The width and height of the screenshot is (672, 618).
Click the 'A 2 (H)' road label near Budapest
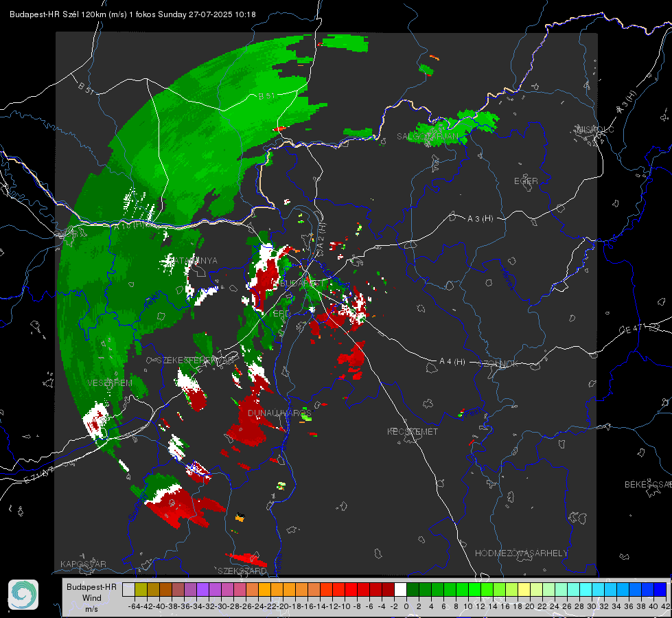[x=321, y=235]
